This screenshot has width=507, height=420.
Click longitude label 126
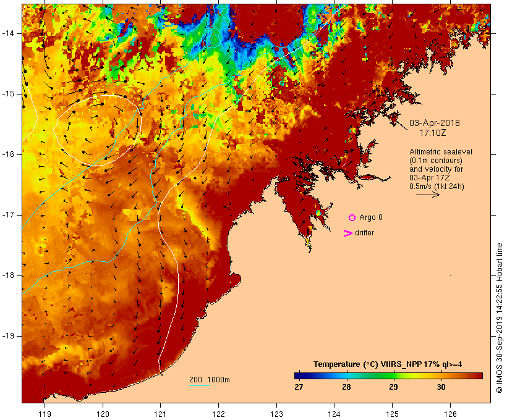point(450,414)
